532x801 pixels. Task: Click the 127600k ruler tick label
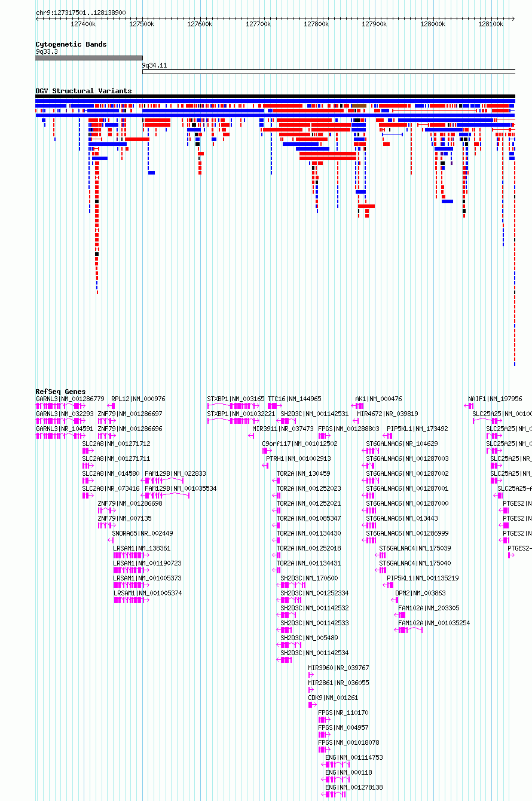point(200,24)
